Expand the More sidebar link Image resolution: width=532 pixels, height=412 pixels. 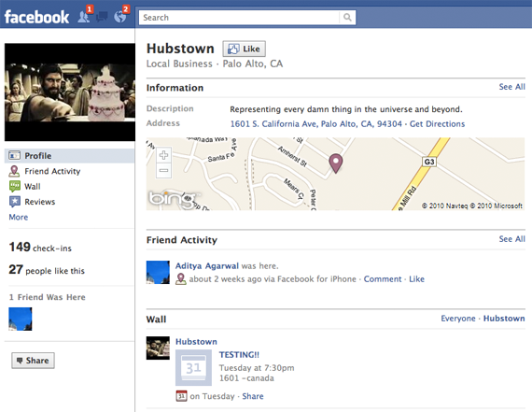[x=19, y=217]
